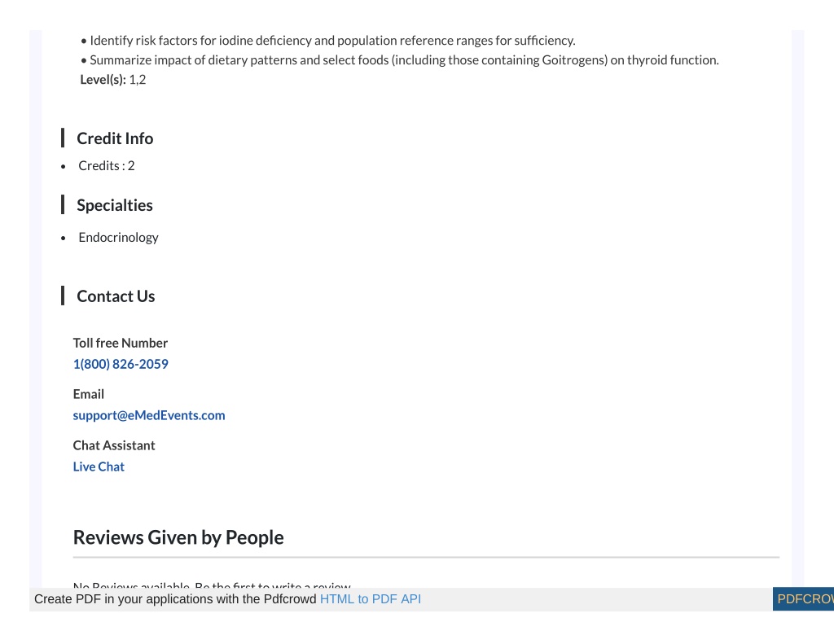834x644 pixels.
Task: Click the Toll free Number label
Action: (121, 343)
